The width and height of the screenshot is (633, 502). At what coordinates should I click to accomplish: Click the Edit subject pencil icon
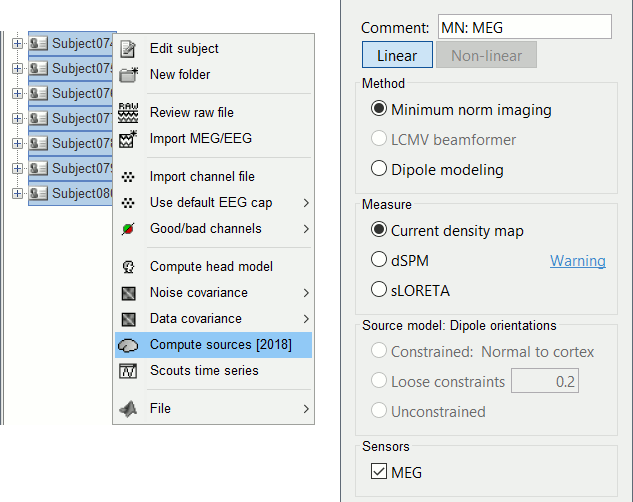tap(128, 48)
